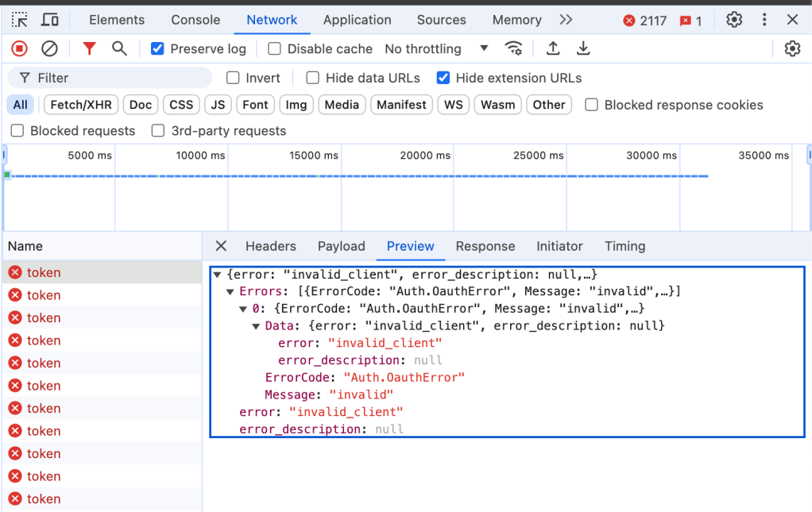Click the Filter text input field

119,78
